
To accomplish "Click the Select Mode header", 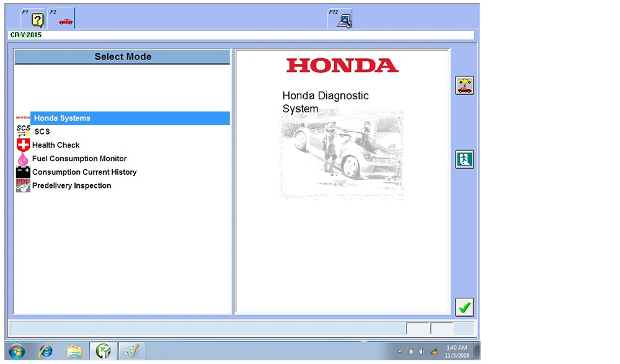I will click(122, 56).
